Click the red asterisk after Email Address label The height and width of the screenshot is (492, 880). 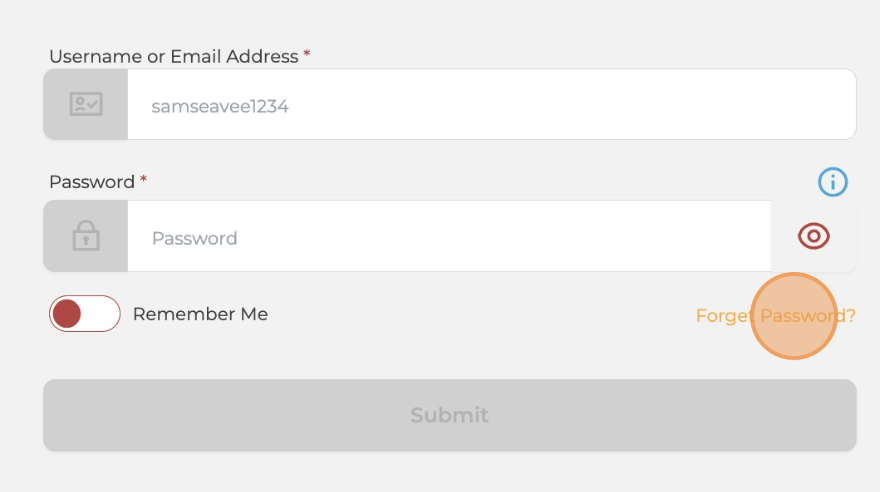click(307, 55)
